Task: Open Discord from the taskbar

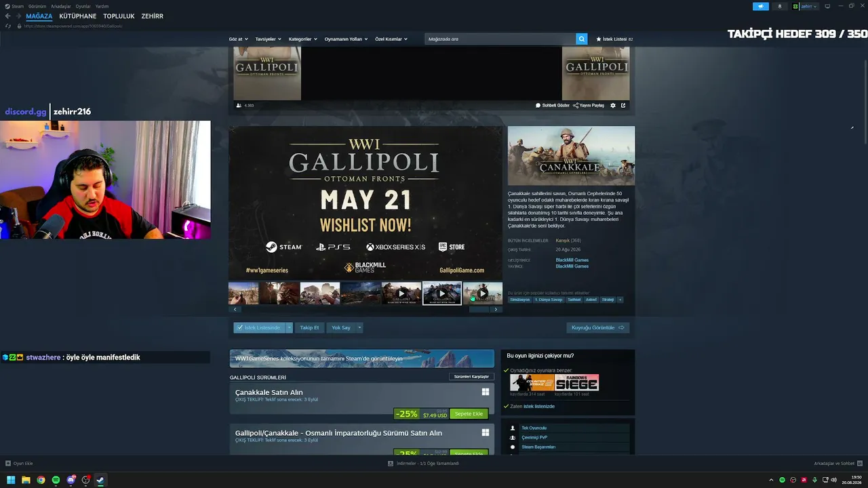Action: [x=71, y=481]
